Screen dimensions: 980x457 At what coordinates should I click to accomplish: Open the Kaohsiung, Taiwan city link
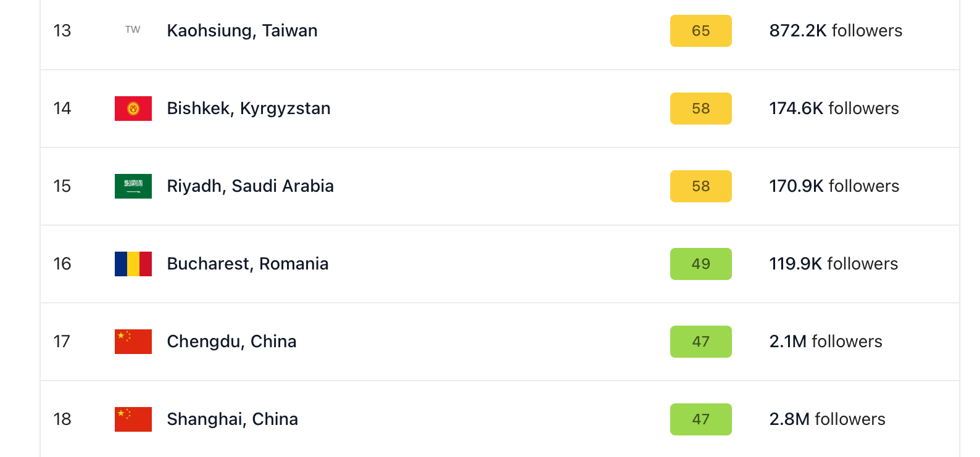pyautogui.click(x=242, y=31)
